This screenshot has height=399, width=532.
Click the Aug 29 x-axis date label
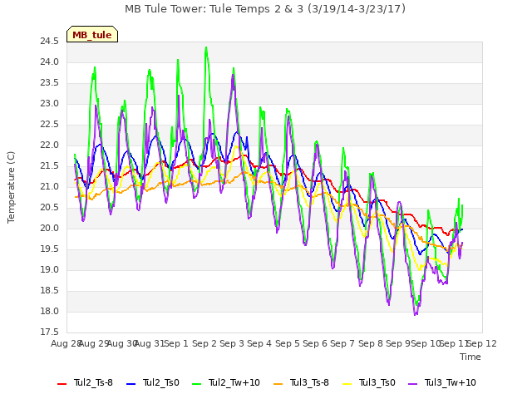(94, 343)
